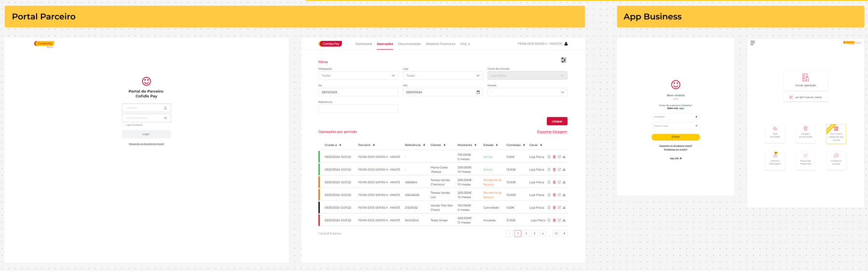
Task: Click the calendar icon in the Até date field
Action: pyautogui.click(x=478, y=92)
